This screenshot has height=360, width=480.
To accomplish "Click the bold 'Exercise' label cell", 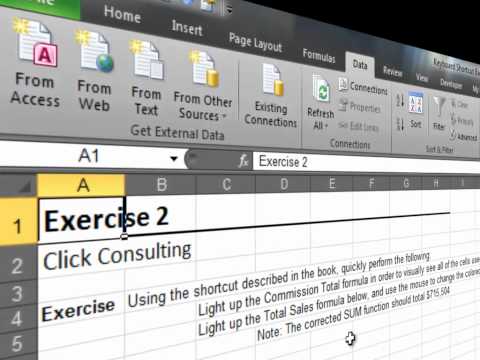I will click(79, 310).
